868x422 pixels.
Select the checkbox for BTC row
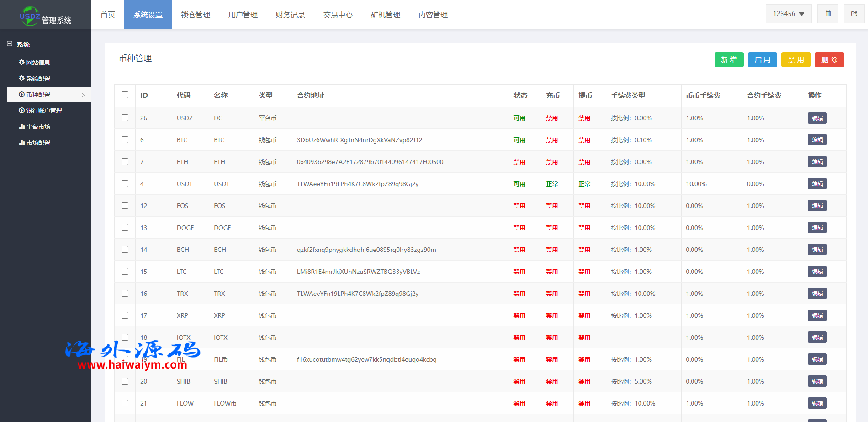125,140
